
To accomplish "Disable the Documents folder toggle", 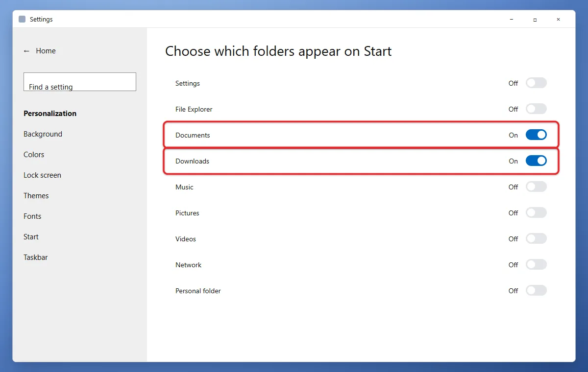I will coord(536,135).
